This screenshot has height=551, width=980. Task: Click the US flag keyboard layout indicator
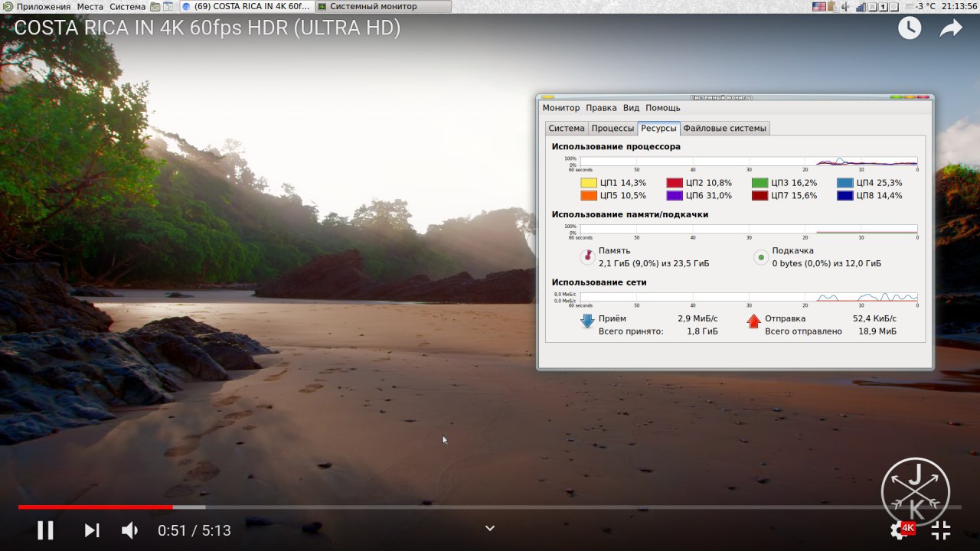[x=819, y=6]
